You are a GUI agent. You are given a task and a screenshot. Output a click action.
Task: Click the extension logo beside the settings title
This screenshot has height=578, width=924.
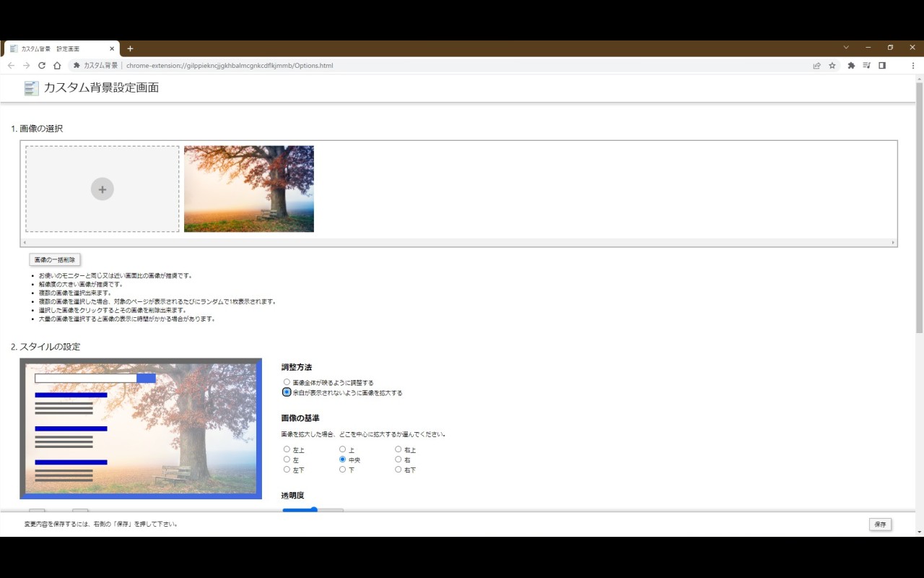pos(30,88)
